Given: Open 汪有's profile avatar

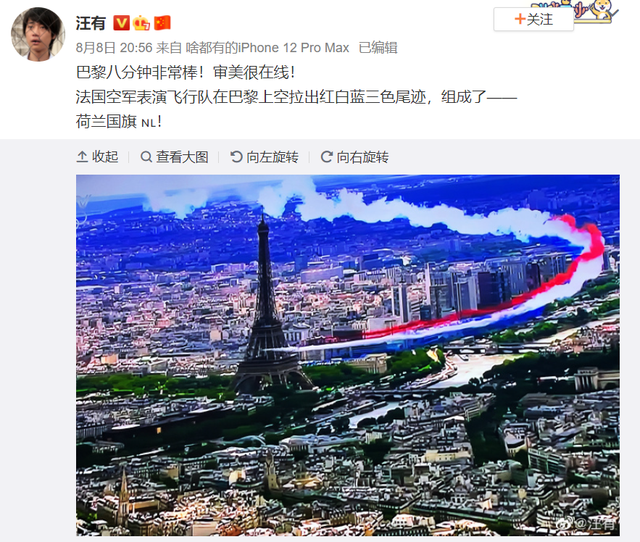Looking at the screenshot, I should pyautogui.click(x=38, y=34).
